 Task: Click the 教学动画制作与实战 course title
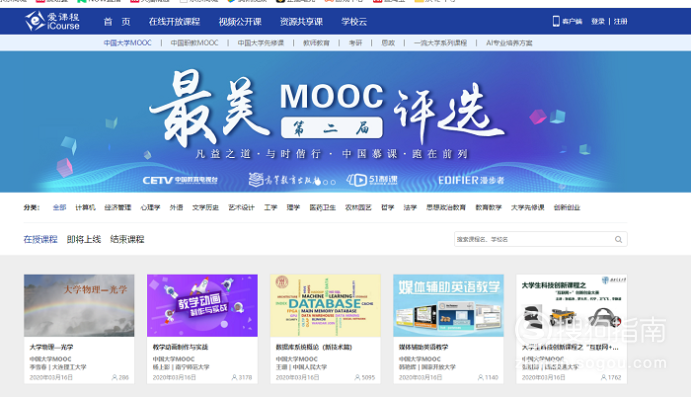[x=180, y=347]
